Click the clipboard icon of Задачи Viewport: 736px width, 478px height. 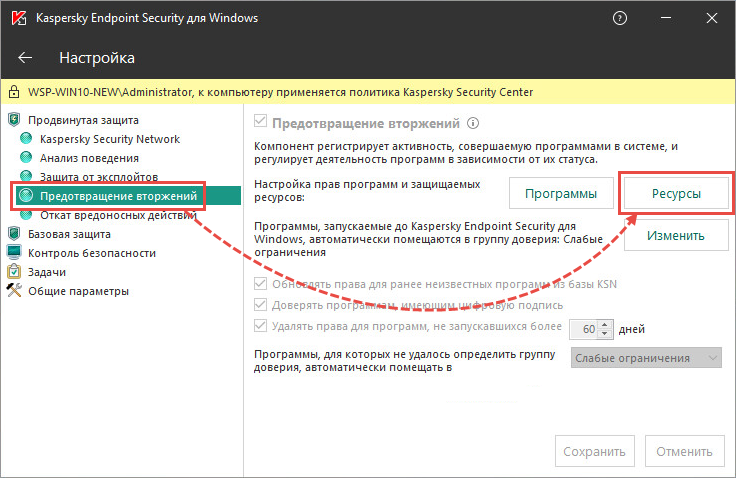14,271
